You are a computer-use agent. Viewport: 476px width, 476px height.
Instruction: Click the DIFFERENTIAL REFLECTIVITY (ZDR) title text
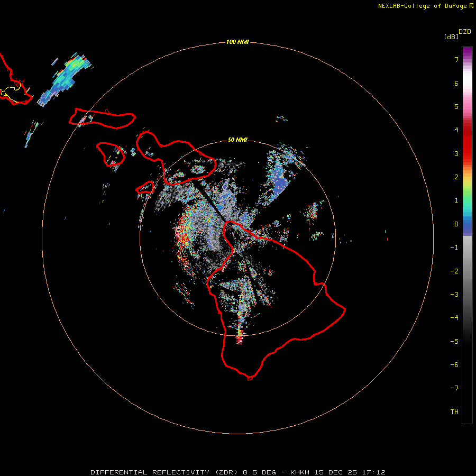point(164,472)
